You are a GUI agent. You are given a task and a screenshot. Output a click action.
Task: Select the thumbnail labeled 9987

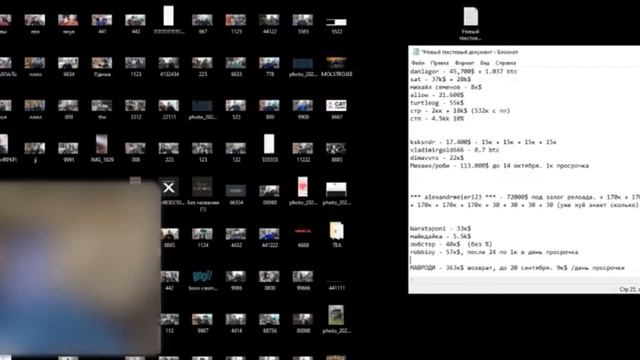202,323
